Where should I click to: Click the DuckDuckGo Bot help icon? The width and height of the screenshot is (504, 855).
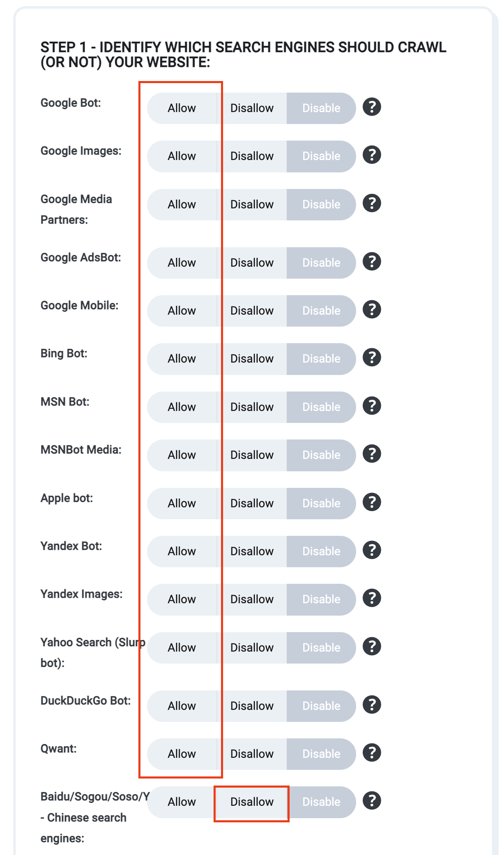click(372, 705)
